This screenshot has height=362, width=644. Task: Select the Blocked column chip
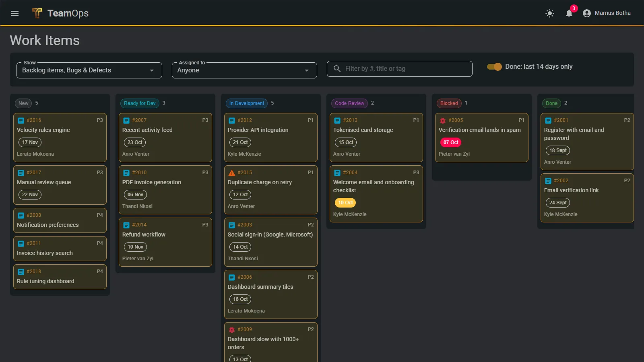point(449,103)
